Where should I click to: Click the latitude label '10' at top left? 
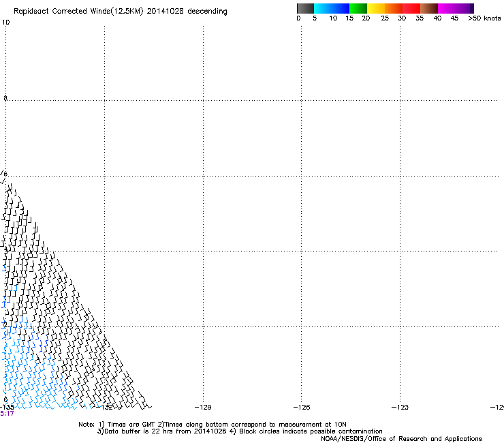(5, 22)
